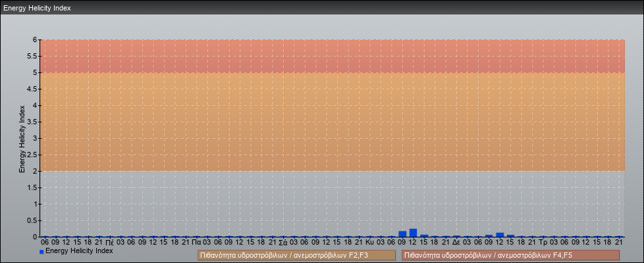Click the Κυ day label on x-axis
The image size is (644, 263).
[369, 243]
